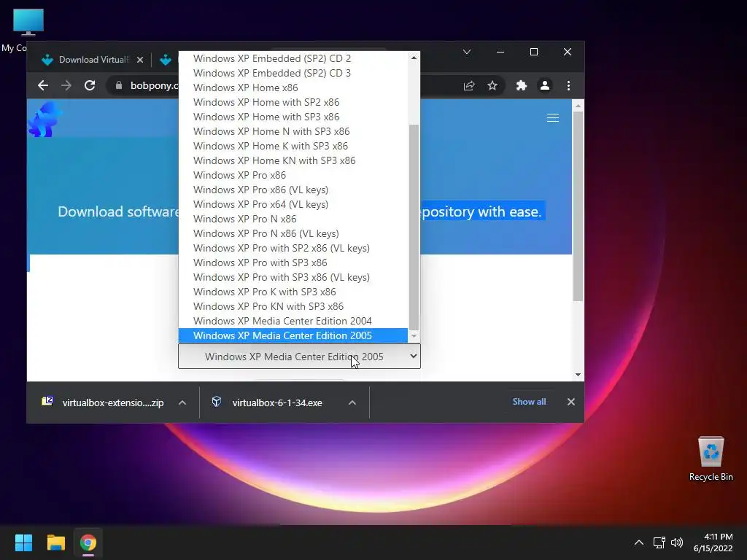Open the tab search chevron
The image size is (747, 560).
click(x=467, y=52)
